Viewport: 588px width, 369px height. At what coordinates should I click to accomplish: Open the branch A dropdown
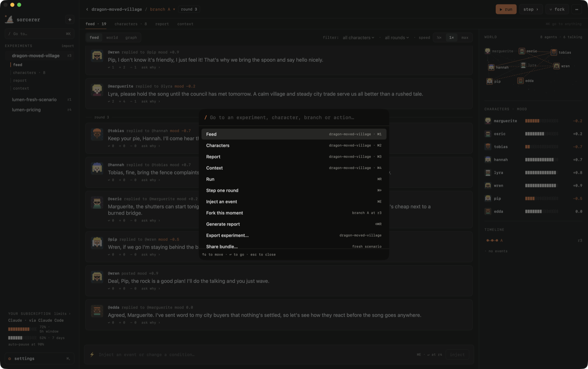tap(162, 9)
